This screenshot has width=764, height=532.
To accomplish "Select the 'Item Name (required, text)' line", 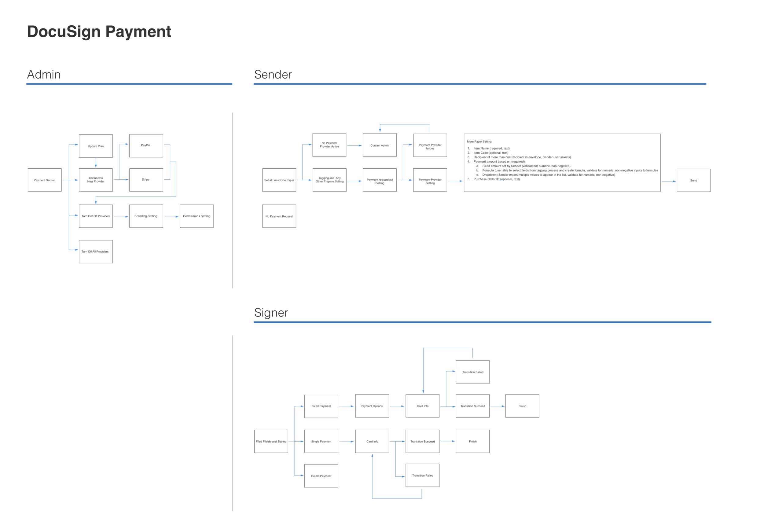I will pyautogui.click(x=492, y=149).
